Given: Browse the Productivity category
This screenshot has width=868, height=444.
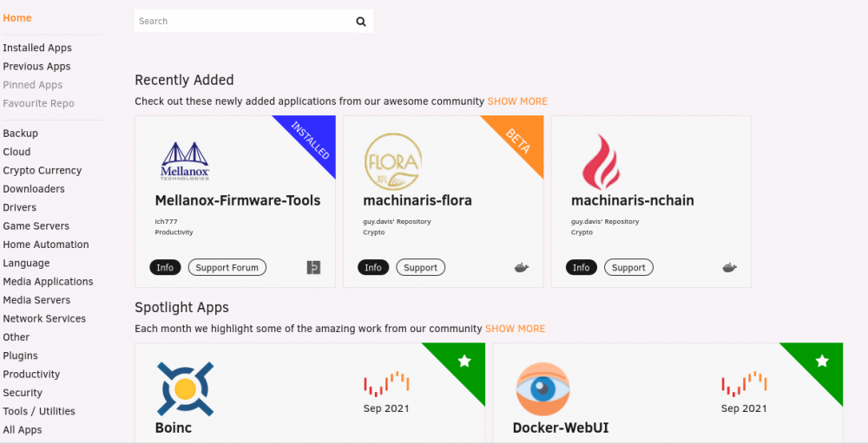Looking at the screenshot, I should pos(31,375).
